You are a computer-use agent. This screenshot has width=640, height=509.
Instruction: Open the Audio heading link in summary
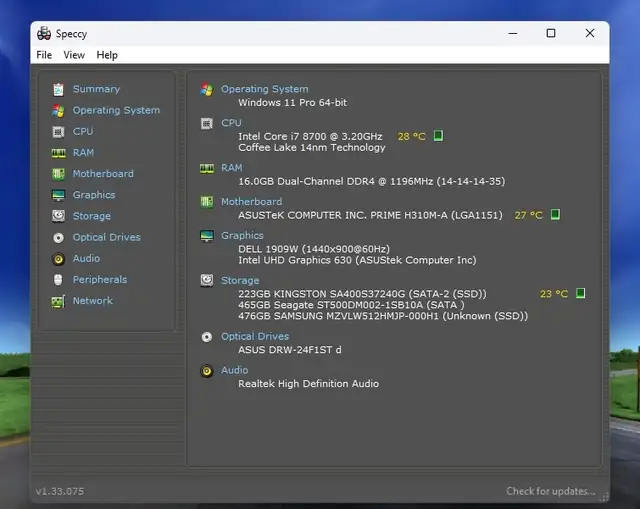pyautogui.click(x=235, y=370)
